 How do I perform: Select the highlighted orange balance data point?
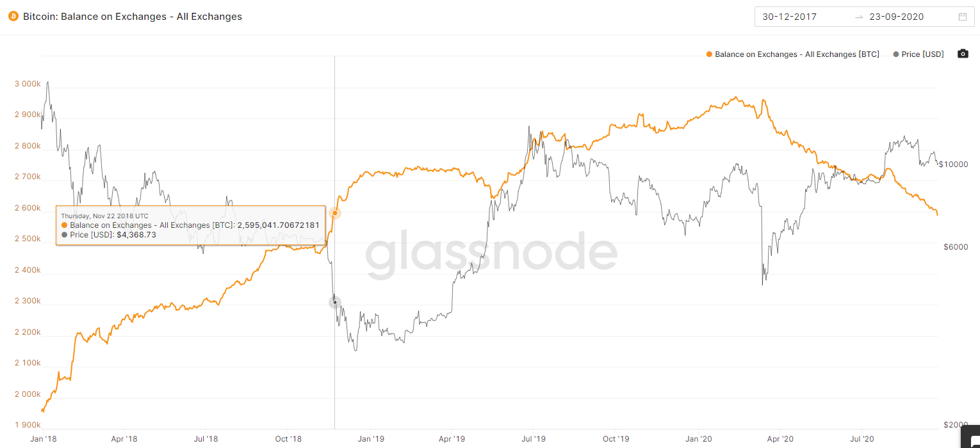pyautogui.click(x=334, y=213)
